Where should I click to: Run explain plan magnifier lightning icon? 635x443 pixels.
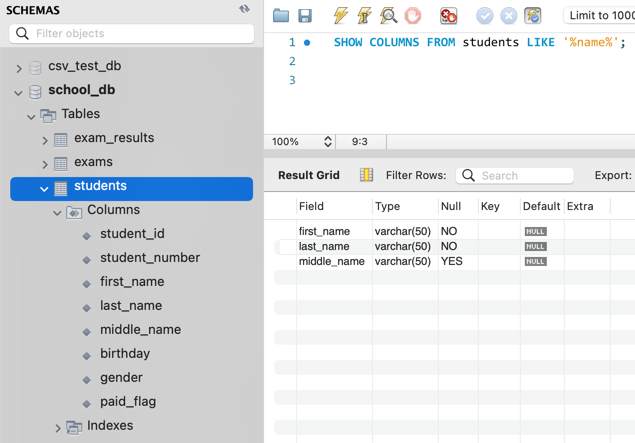[x=389, y=16]
